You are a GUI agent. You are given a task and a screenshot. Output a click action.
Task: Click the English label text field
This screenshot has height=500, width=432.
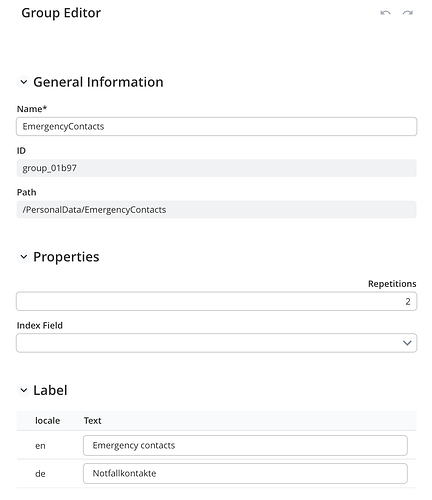pyautogui.click(x=245, y=445)
